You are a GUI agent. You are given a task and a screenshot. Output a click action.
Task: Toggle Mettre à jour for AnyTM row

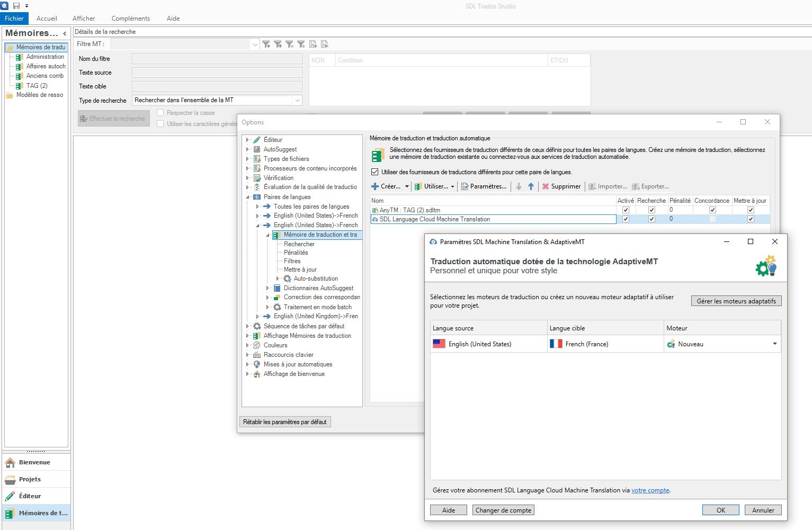point(751,210)
